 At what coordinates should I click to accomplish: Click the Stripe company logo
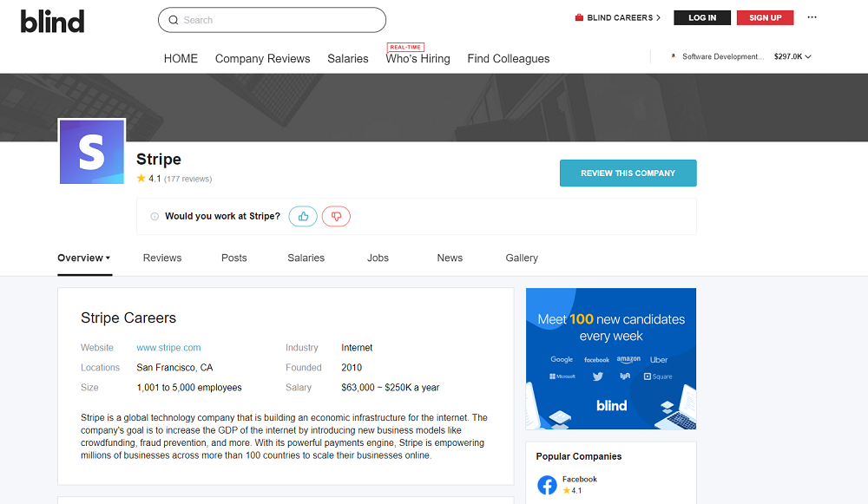[x=92, y=152]
